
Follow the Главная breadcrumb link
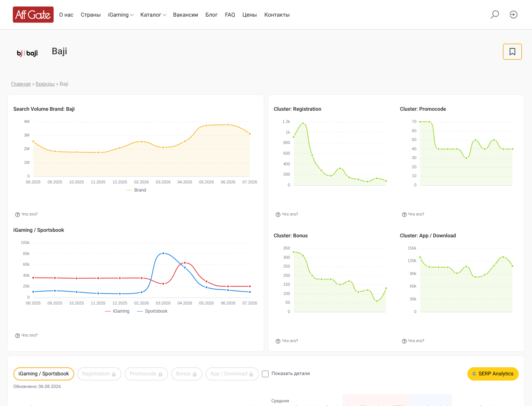click(x=21, y=84)
